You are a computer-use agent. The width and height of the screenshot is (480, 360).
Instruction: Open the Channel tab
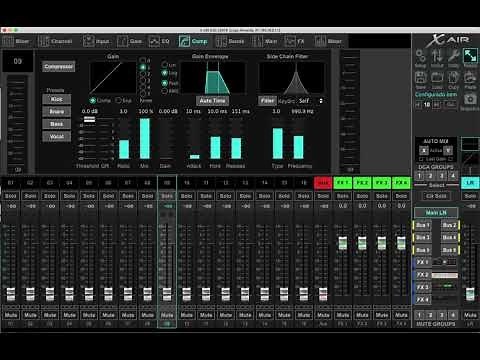55,41
